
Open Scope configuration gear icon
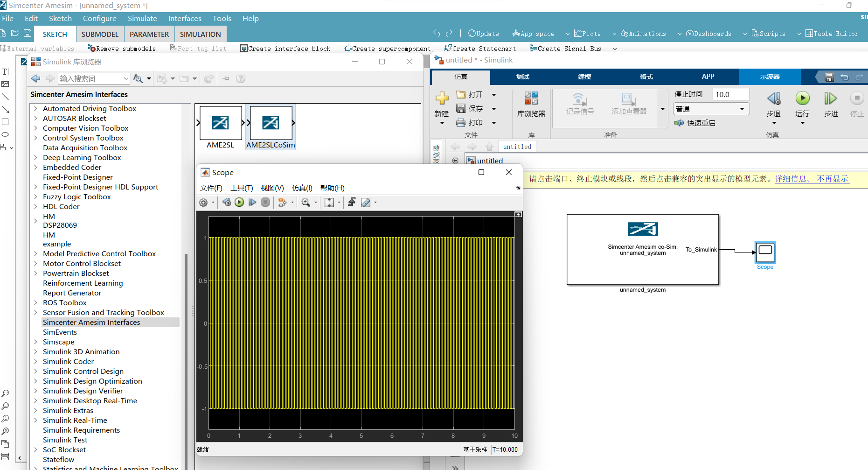point(203,202)
